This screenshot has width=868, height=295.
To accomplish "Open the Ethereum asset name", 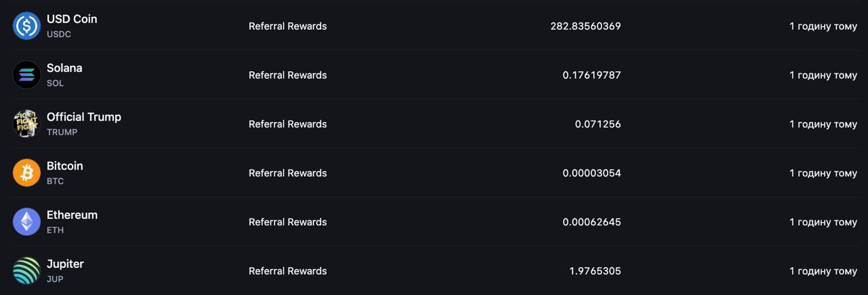I will tap(72, 215).
